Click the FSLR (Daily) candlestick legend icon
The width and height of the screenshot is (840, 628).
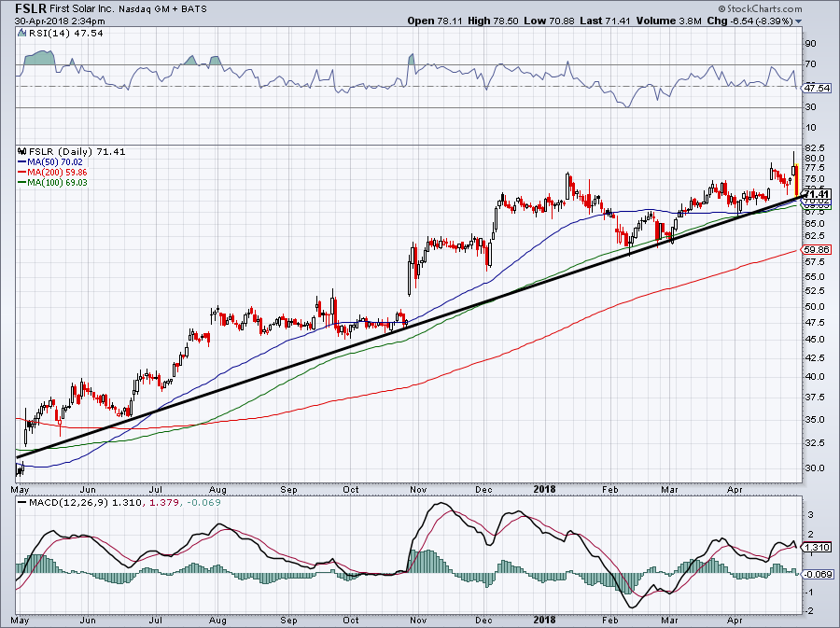pyautogui.click(x=22, y=151)
